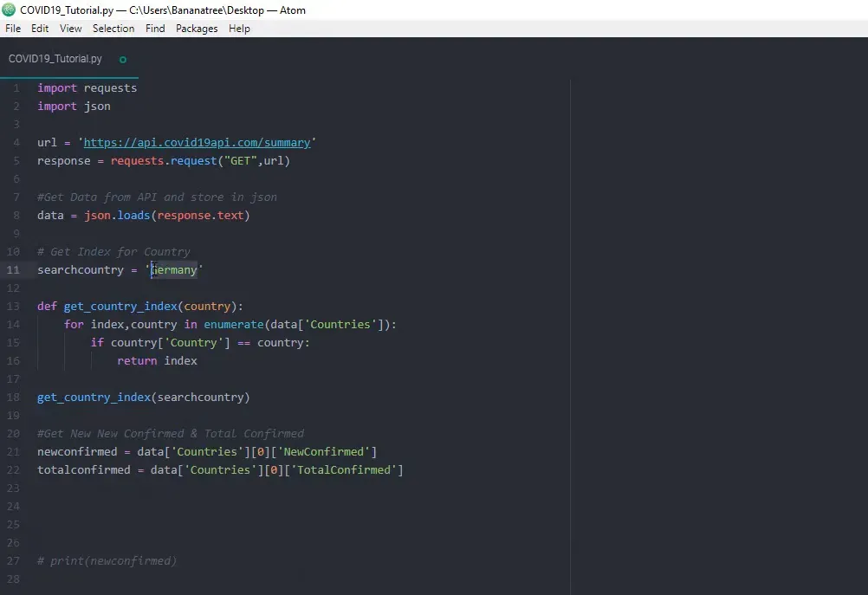Click the commented print(newconfirmed) line
The width and height of the screenshot is (868, 595).
(x=107, y=561)
